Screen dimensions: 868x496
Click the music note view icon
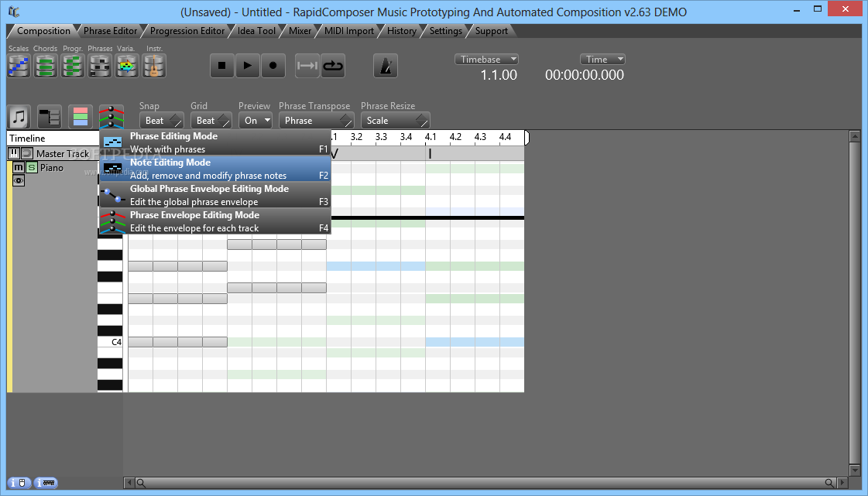click(x=19, y=117)
